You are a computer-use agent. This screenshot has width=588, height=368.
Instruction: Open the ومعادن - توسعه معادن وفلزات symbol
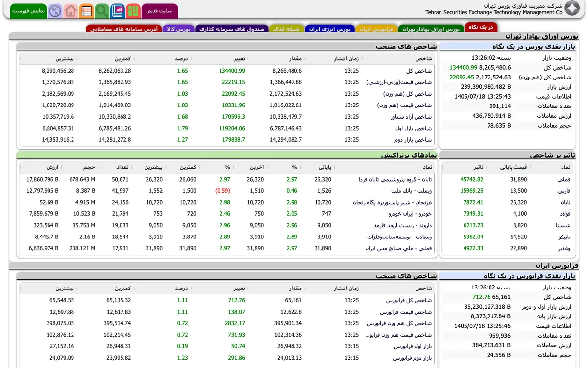coord(399,237)
